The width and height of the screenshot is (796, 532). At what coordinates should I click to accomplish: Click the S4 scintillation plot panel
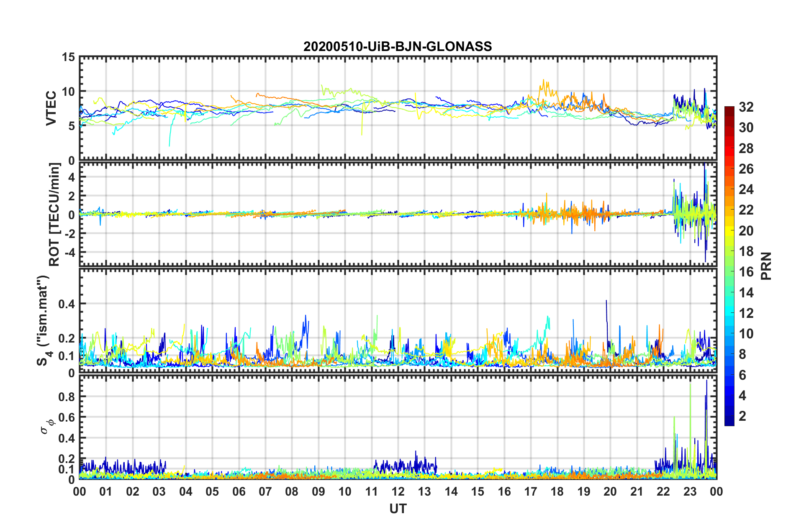pyautogui.click(x=398, y=320)
